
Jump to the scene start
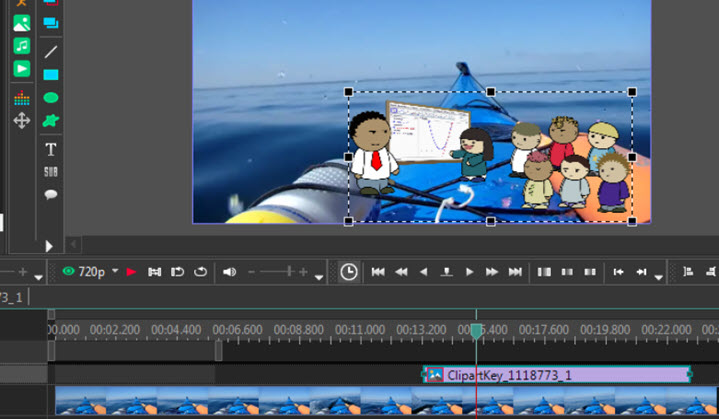click(378, 272)
